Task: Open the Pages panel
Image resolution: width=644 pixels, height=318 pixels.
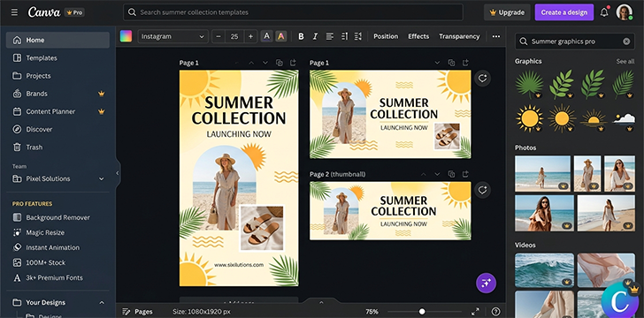Action: 138,312
